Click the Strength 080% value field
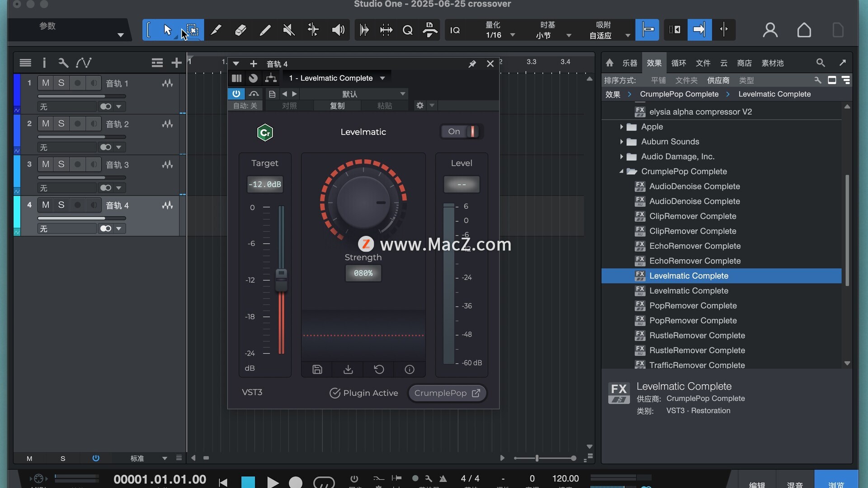Screen dimensions: 868x488 (x=363, y=273)
